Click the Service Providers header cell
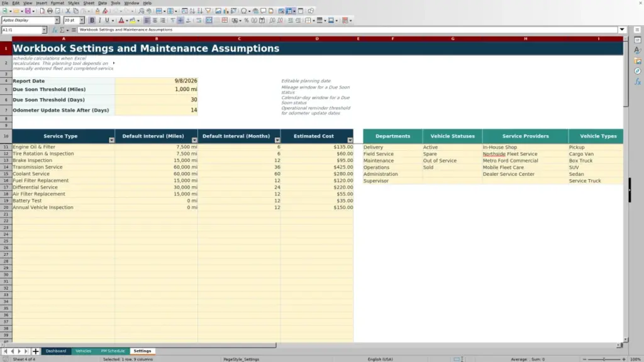 525,136
